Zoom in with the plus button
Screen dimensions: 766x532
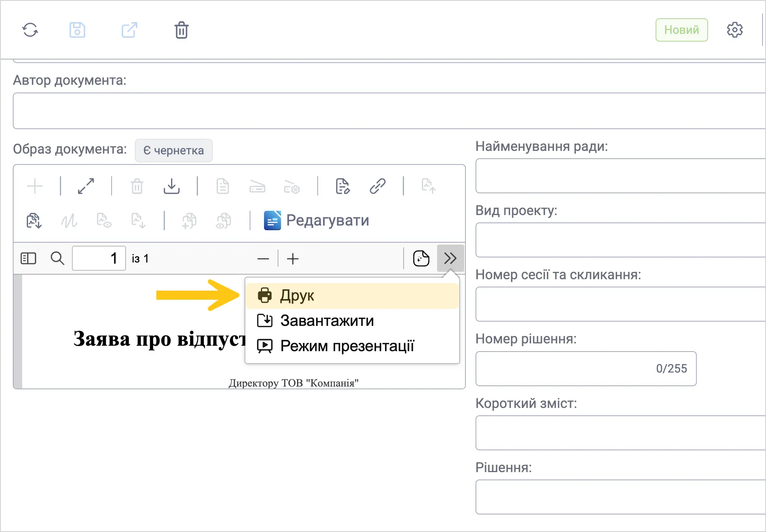(293, 259)
